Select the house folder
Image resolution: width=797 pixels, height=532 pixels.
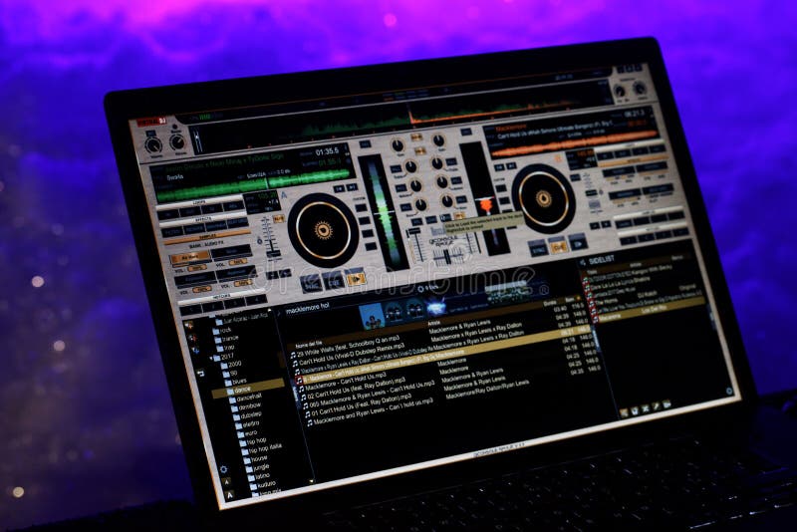point(256,459)
